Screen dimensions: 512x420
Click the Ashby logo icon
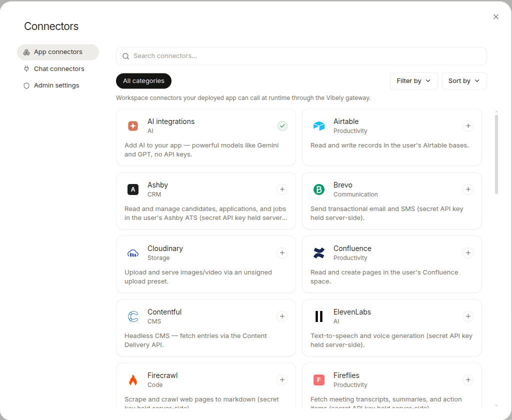click(133, 189)
